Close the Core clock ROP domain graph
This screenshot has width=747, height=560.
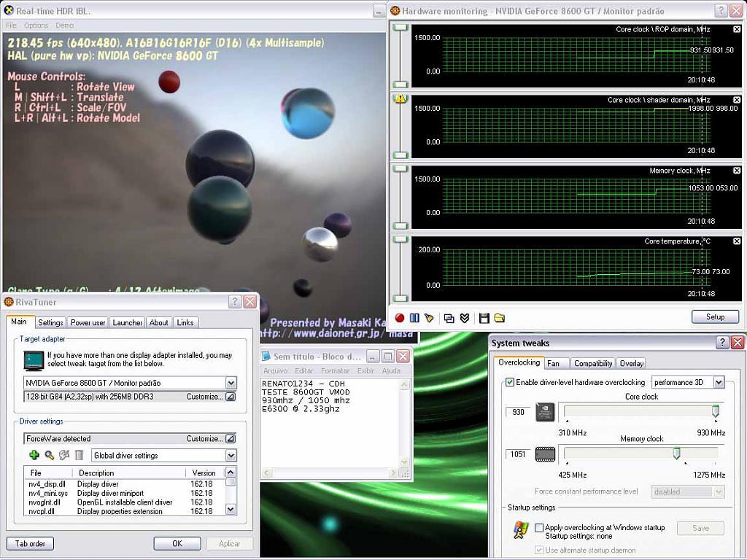coord(737,29)
